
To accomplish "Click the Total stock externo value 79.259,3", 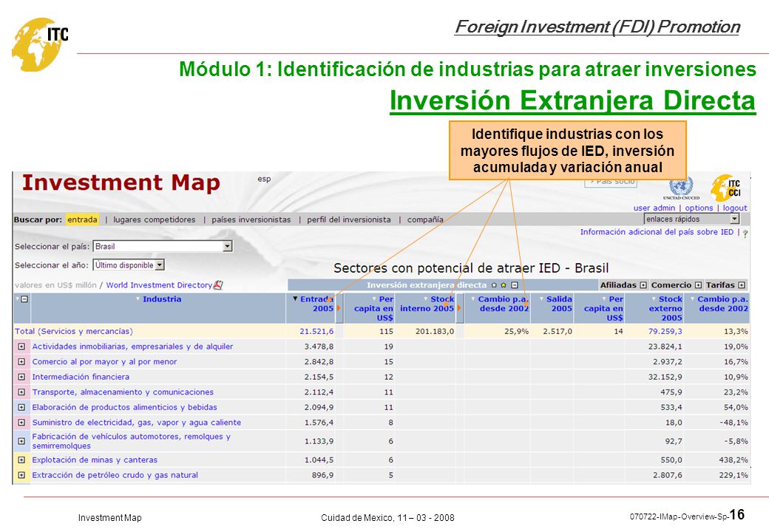I will pos(665,331).
